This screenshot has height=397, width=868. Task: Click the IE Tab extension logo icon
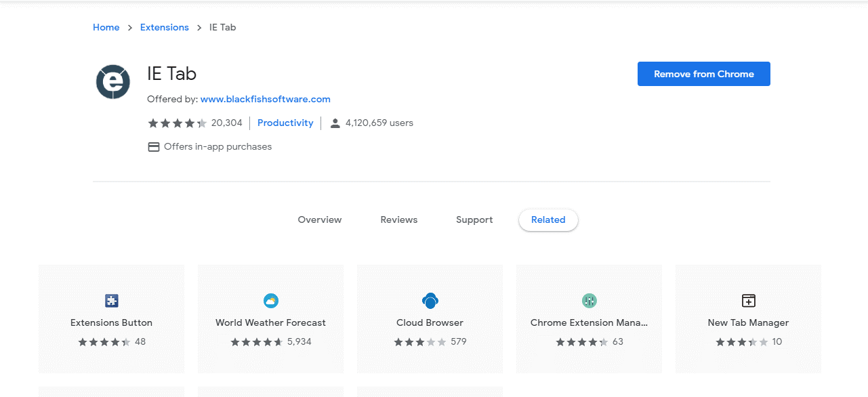click(x=112, y=82)
